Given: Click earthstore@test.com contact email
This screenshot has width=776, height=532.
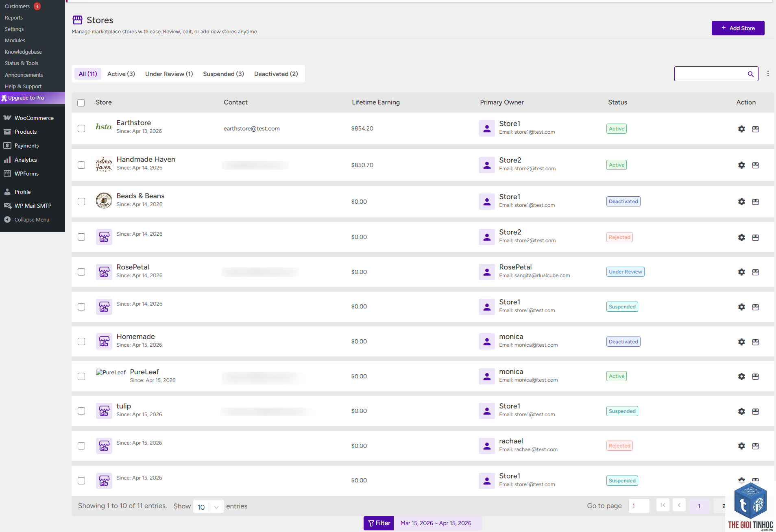Looking at the screenshot, I should coord(251,128).
